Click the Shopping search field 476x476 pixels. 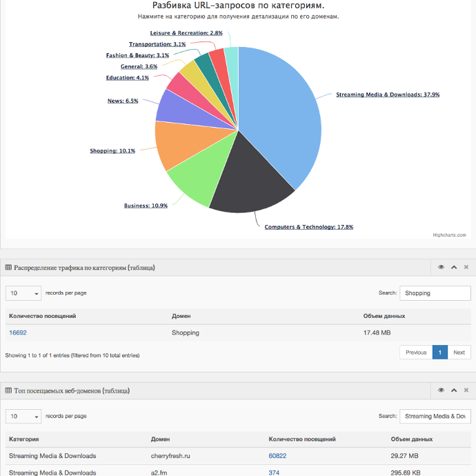(x=435, y=293)
